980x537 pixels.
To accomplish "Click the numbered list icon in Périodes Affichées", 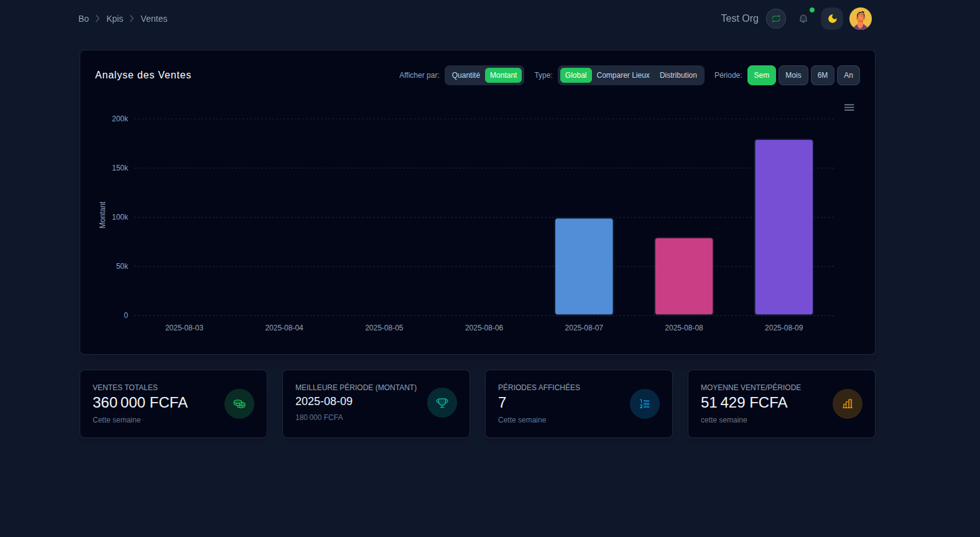I will (x=645, y=404).
